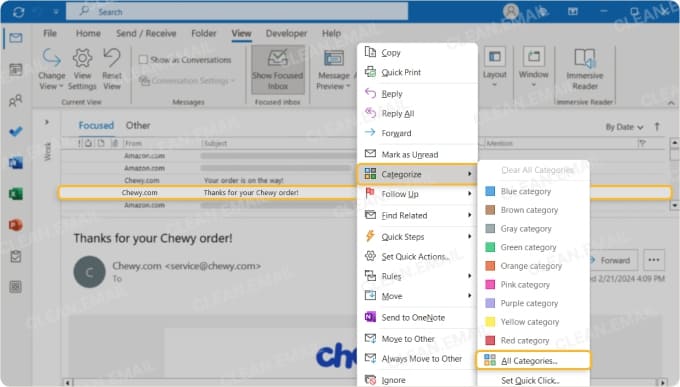Image resolution: width=680 pixels, height=387 pixels.
Task: Expand the Categorize submenu
Action: coord(417,174)
